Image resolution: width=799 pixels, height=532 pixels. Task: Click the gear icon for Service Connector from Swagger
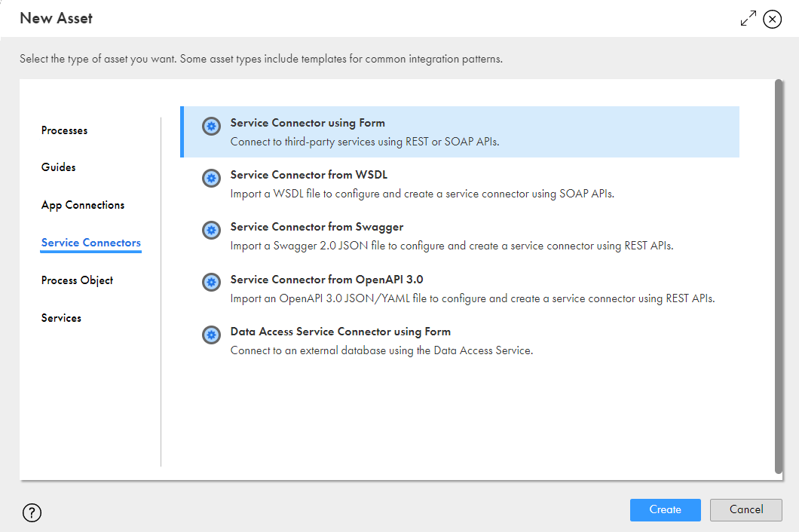[x=211, y=230]
